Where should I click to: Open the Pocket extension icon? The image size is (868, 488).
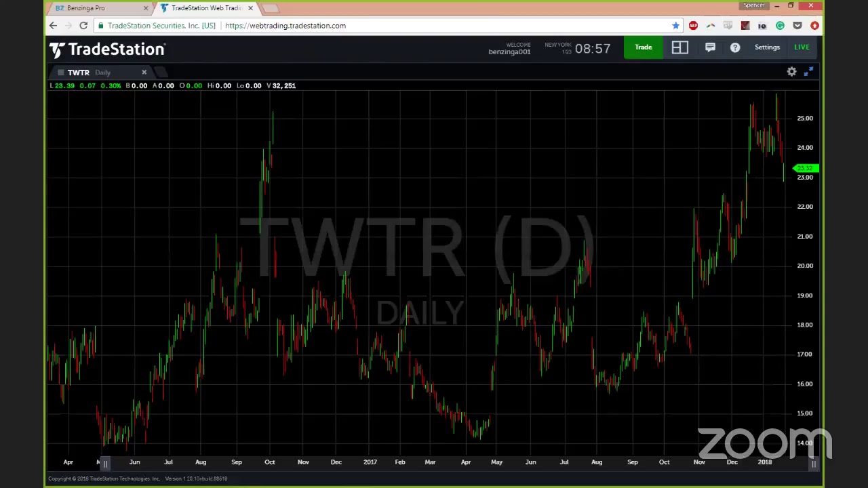(797, 26)
